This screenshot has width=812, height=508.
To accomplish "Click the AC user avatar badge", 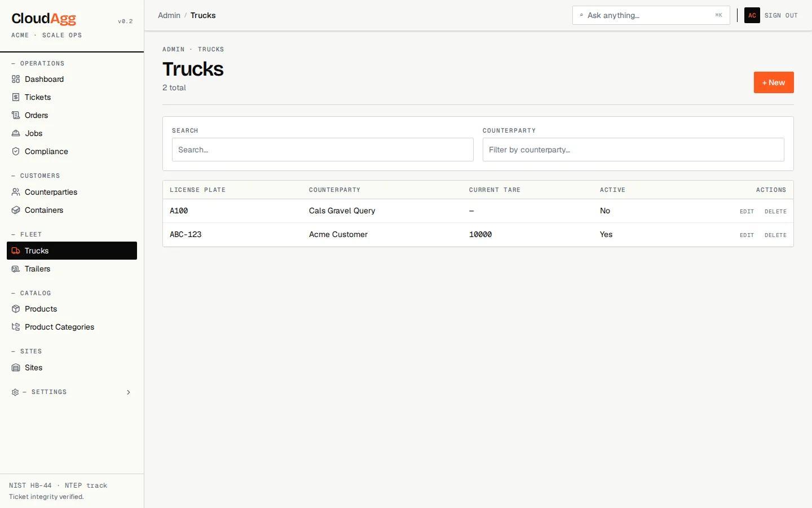I will coord(752,15).
